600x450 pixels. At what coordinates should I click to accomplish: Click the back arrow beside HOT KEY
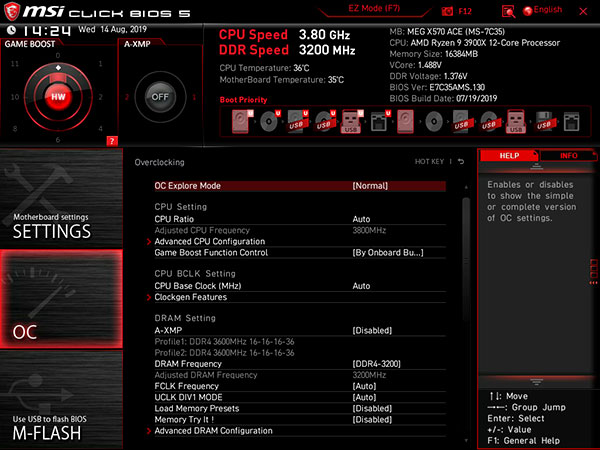pyautogui.click(x=461, y=161)
